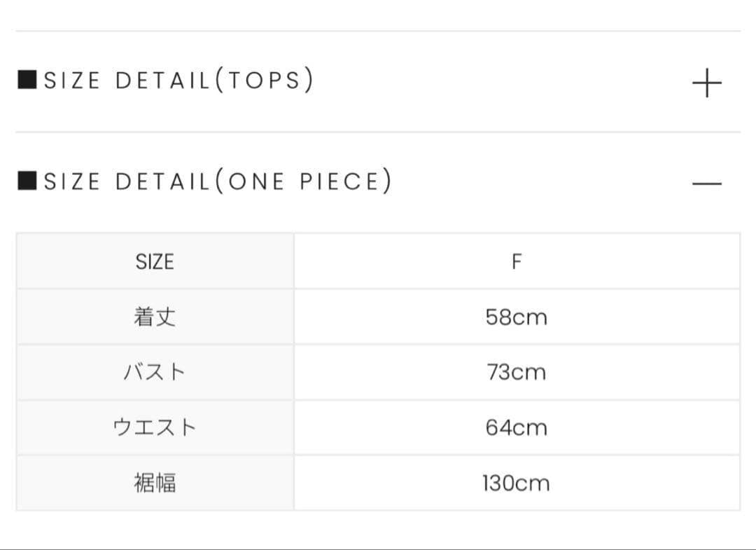Select the SIZE header cell
This screenshot has height=550, width=756.
point(155,261)
